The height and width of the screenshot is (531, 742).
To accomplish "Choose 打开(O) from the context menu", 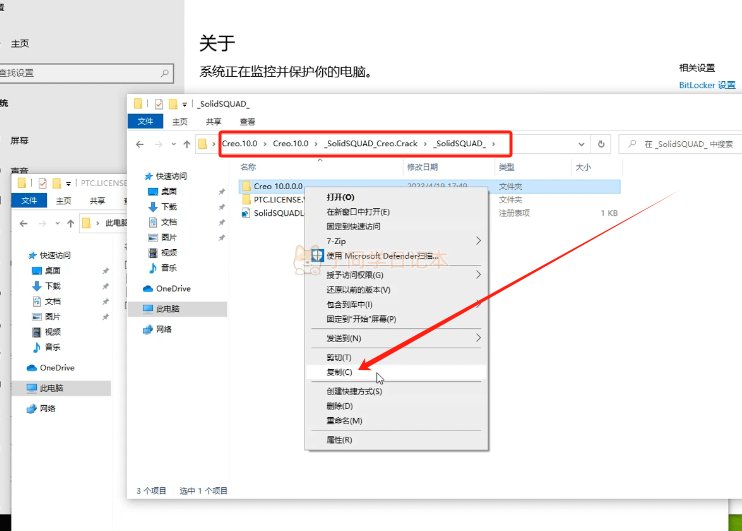I will point(397,197).
